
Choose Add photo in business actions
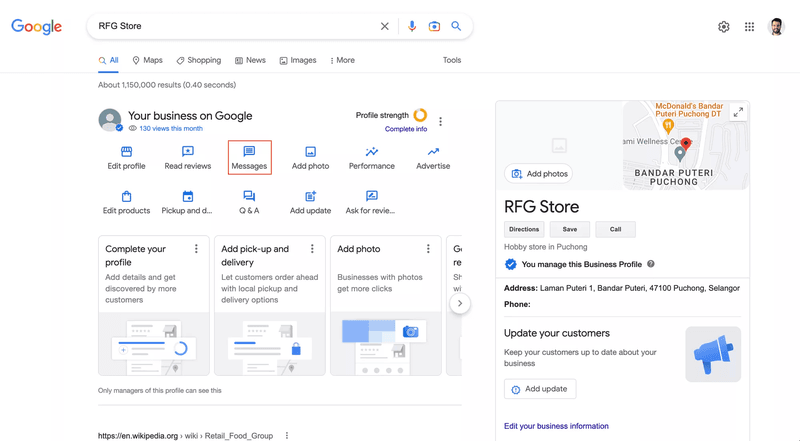tap(310, 158)
